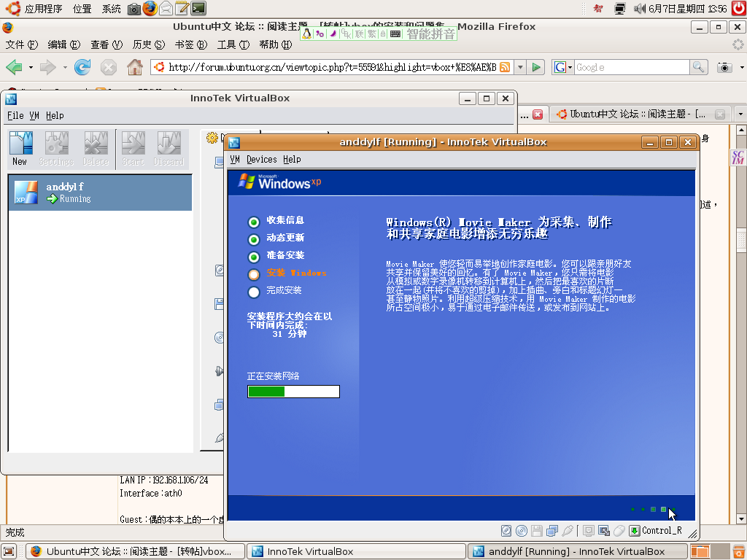This screenshot has height=560, width=747.
Task: Click the Firefox page vertical scrollbar down arrow
Action: (x=741, y=519)
